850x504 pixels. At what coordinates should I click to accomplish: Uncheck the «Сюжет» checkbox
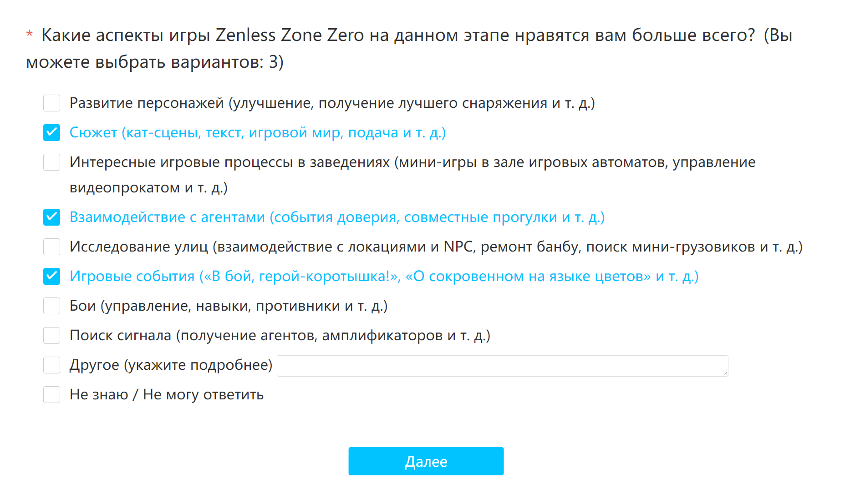point(51,132)
